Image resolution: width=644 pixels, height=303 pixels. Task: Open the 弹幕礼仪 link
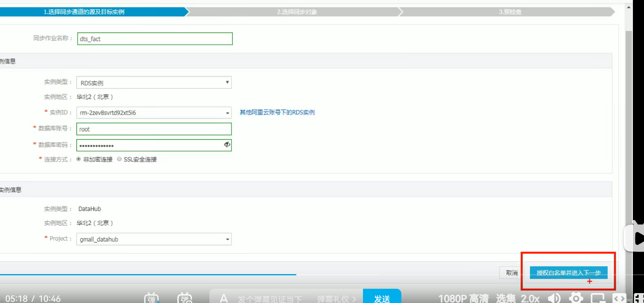coord(336,299)
